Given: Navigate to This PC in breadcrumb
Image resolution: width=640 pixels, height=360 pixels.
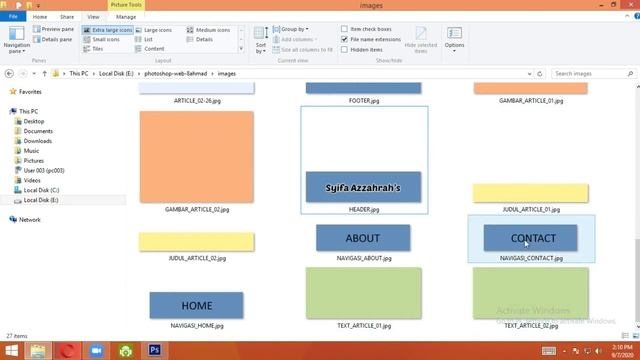Looking at the screenshot, I should (79, 74).
